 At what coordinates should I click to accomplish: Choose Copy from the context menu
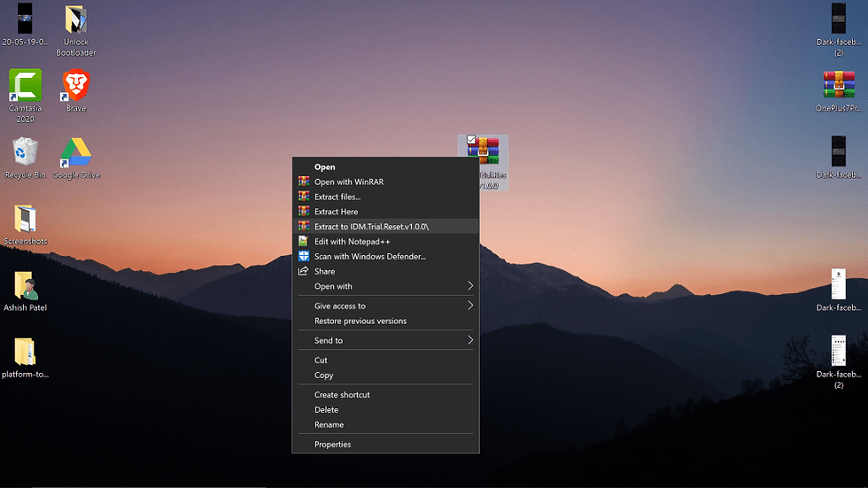(385, 376)
